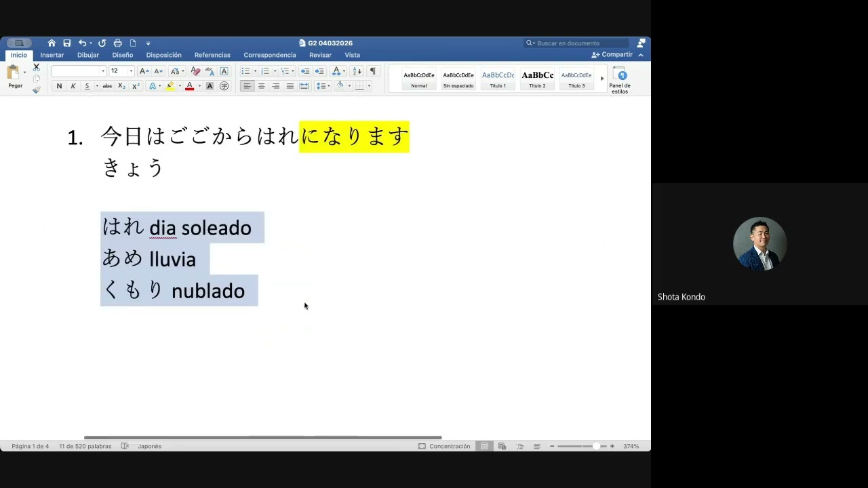
Task: Decrease the paragraph indent
Action: pyautogui.click(x=304, y=71)
